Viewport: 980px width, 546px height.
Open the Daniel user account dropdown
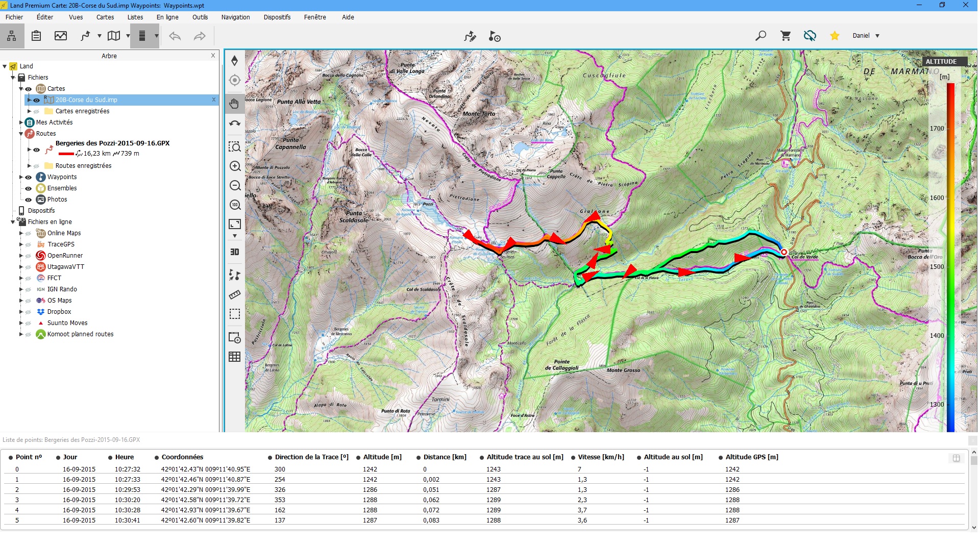point(866,36)
